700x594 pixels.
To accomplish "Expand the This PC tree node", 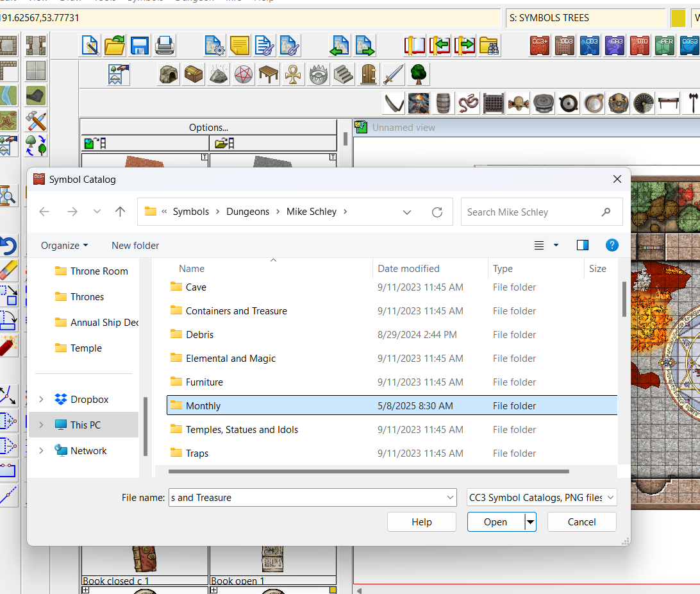I will tap(42, 425).
